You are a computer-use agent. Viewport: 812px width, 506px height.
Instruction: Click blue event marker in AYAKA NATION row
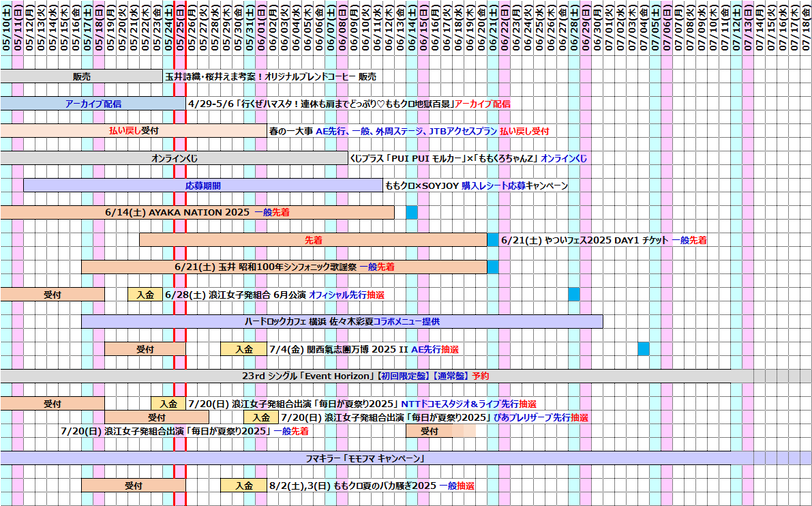coord(412,212)
